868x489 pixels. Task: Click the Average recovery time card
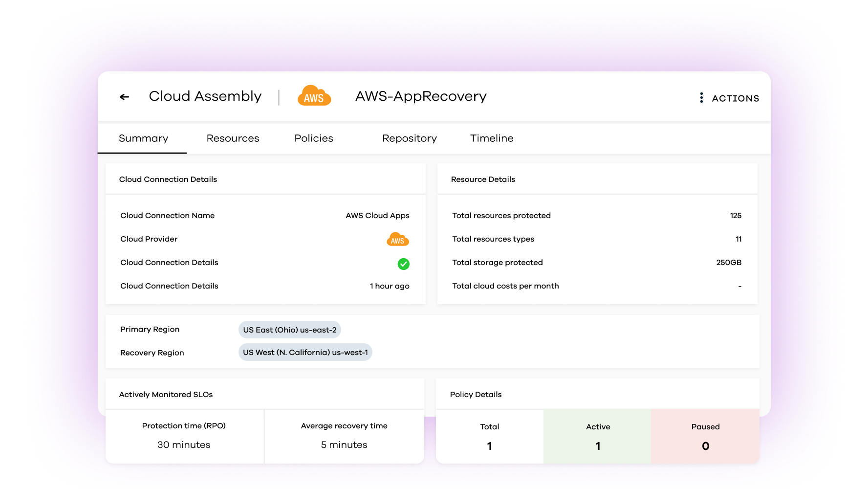point(344,436)
